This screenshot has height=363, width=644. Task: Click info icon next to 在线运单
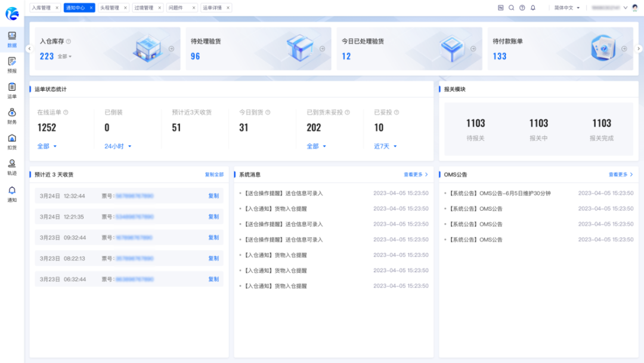66,112
